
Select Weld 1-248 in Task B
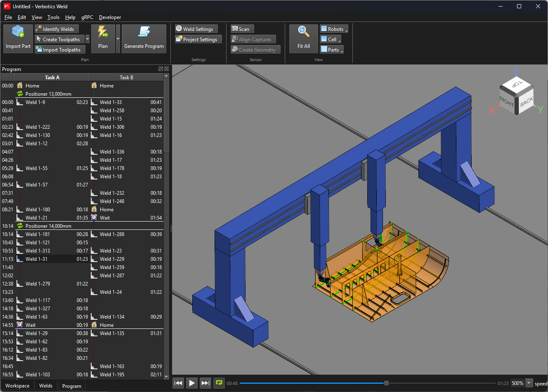(127, 201)
